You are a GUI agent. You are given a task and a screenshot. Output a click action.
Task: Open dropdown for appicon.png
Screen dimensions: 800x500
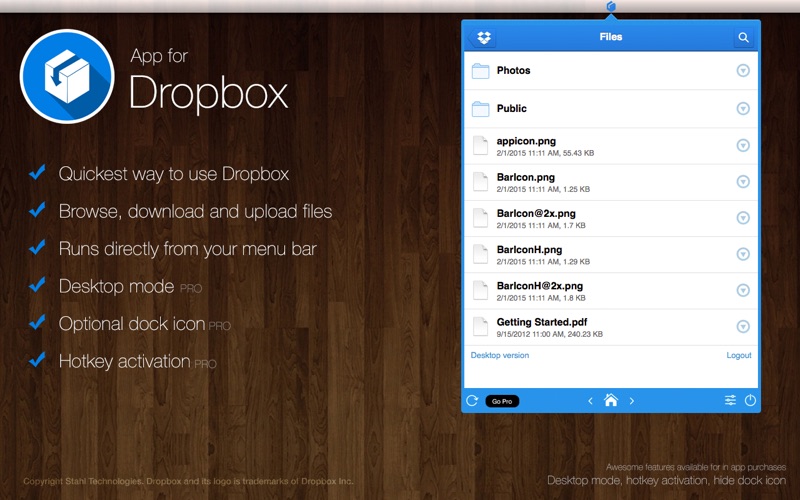[743, 145]
